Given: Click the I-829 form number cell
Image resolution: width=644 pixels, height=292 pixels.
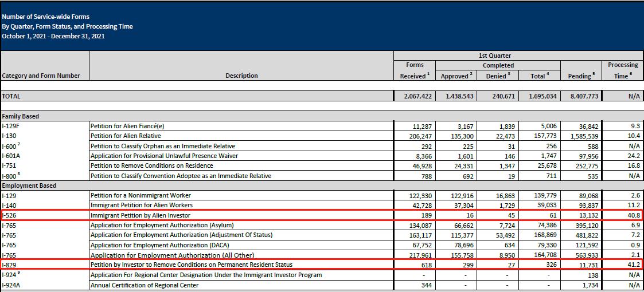Looking at the screenshot, I should pyautogui.click(x=10, y=265).
